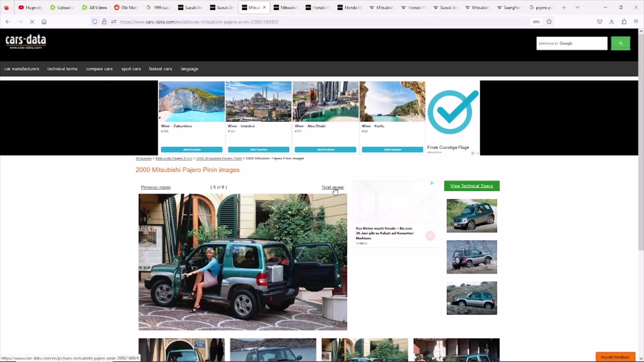Book Wien - Istanbul flight button

(259, 149)
